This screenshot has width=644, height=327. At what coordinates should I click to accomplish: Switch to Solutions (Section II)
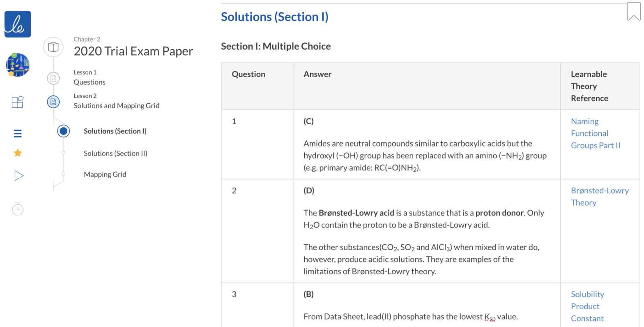click(115, 153)
